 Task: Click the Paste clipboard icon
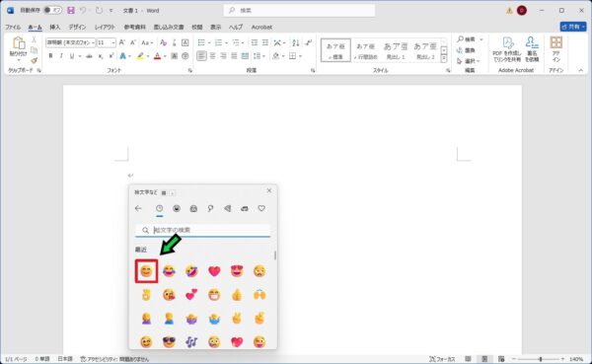click(x=18, y=43)
